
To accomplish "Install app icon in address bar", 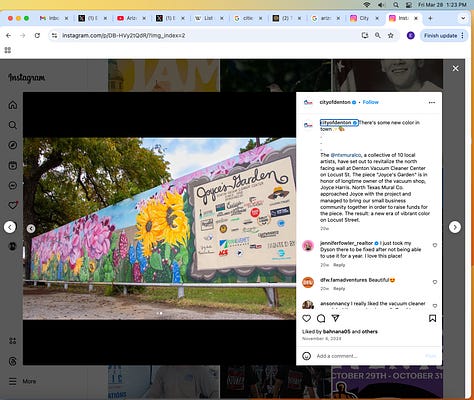I will (365, 35).
